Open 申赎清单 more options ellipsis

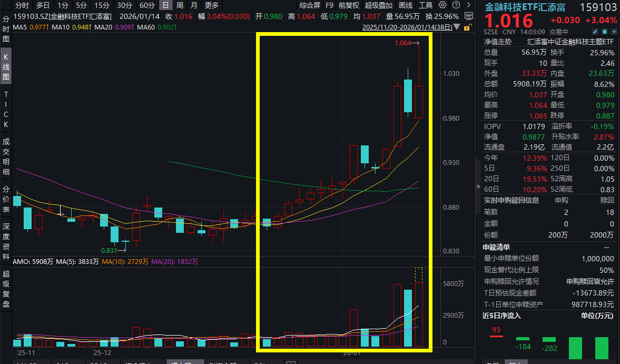pyautogui.click(x=606, y=247)
